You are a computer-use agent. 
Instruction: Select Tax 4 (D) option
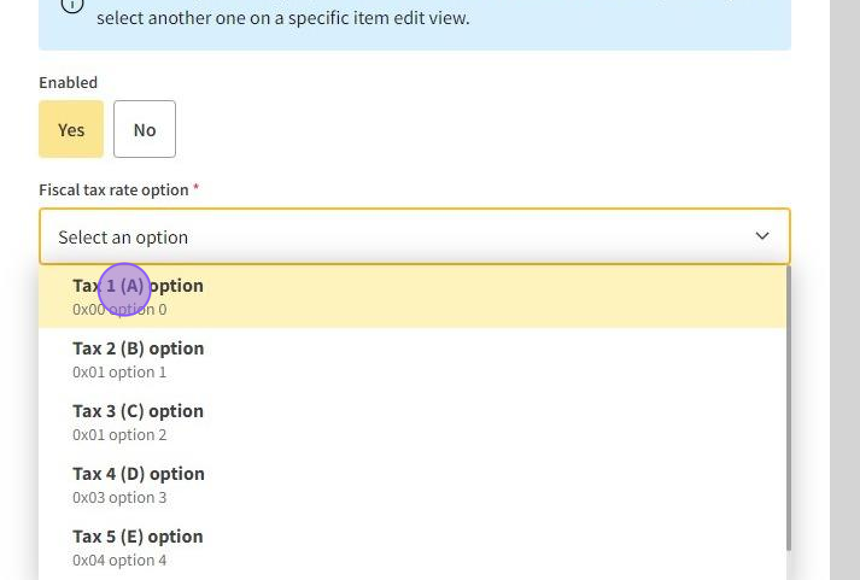point(138,474)
